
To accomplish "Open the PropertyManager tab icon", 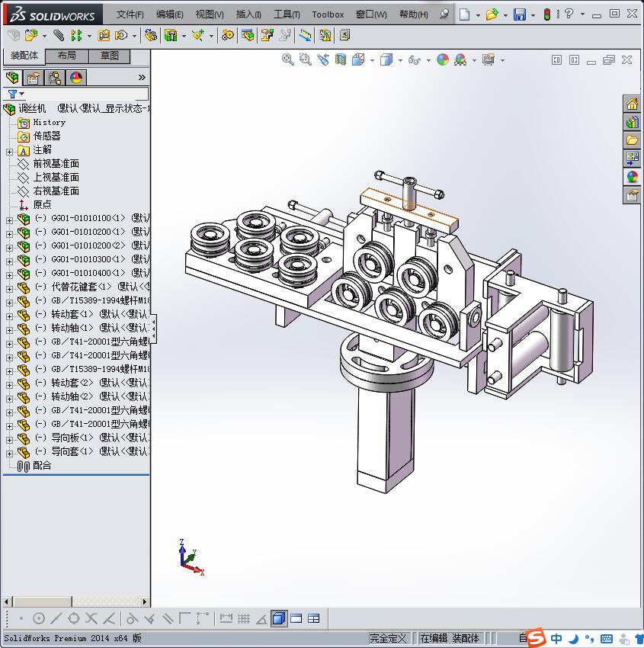I will point(33,77).
